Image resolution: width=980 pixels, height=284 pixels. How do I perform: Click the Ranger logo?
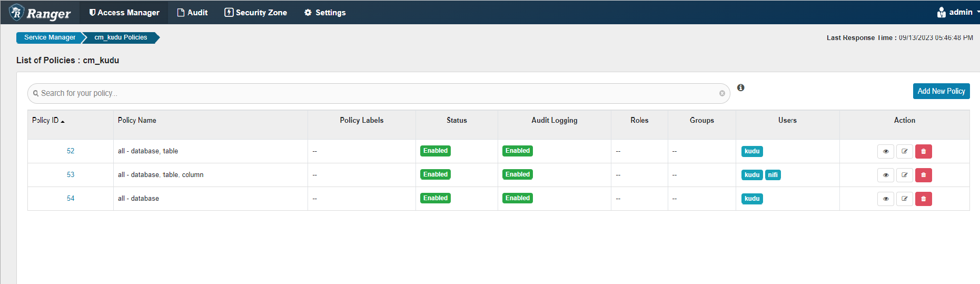[x=40, y=13]
